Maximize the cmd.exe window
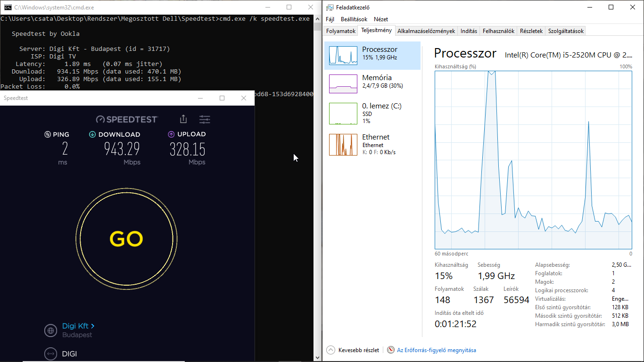644x362 pixels. click(289, 7)
